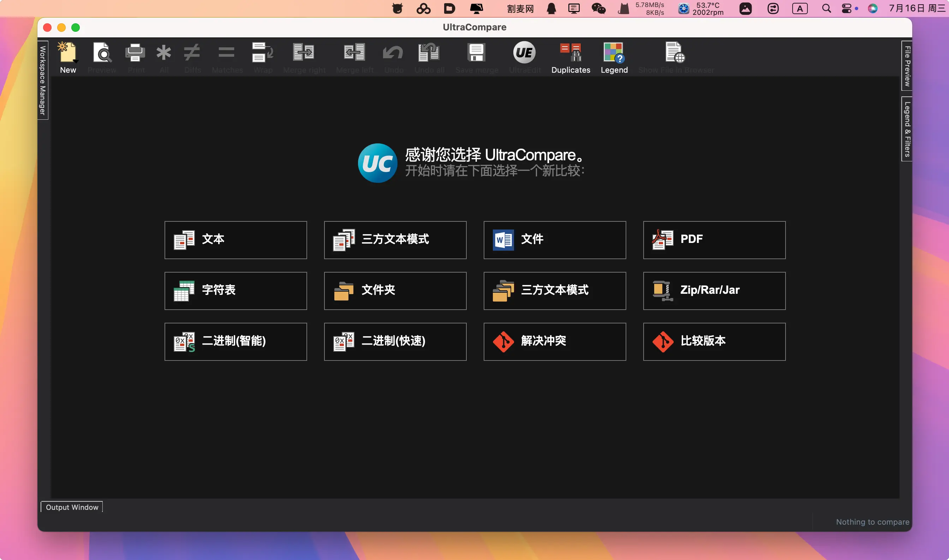949x560 pixels.
Task: Click the input method A icon
Action: 800,8
